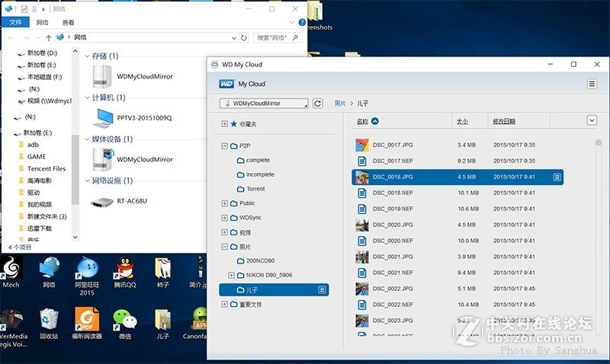This screenshot has width=610, height=364.
Task: Click the 照片 breadcrumb link
Action: pos(340,103)
